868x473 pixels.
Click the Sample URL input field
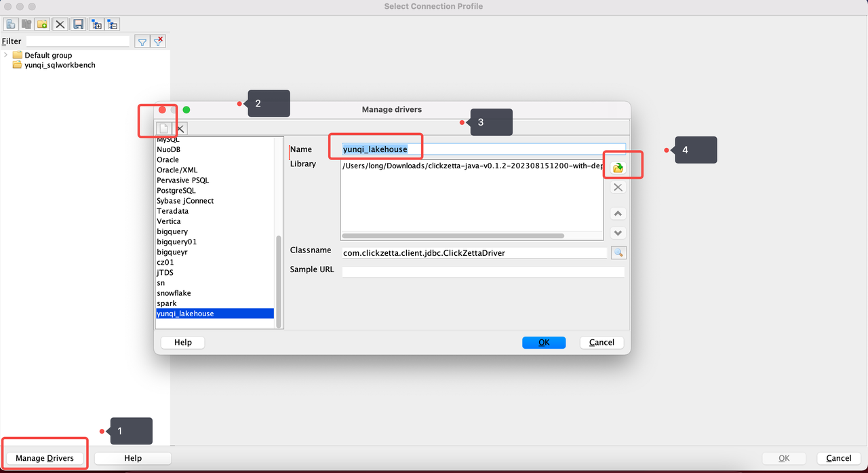[x=483, y=272]
